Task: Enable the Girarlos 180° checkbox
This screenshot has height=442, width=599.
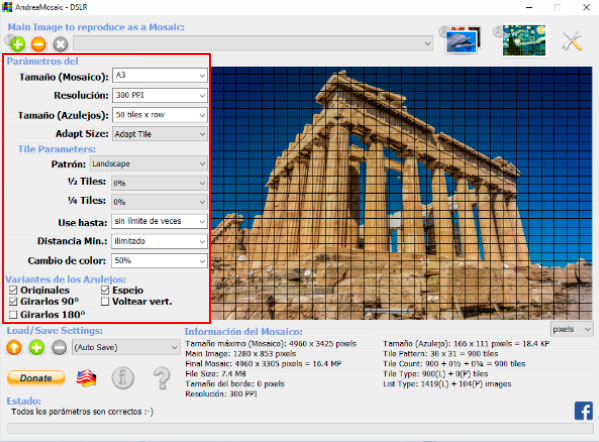Action: pos(13,314)
